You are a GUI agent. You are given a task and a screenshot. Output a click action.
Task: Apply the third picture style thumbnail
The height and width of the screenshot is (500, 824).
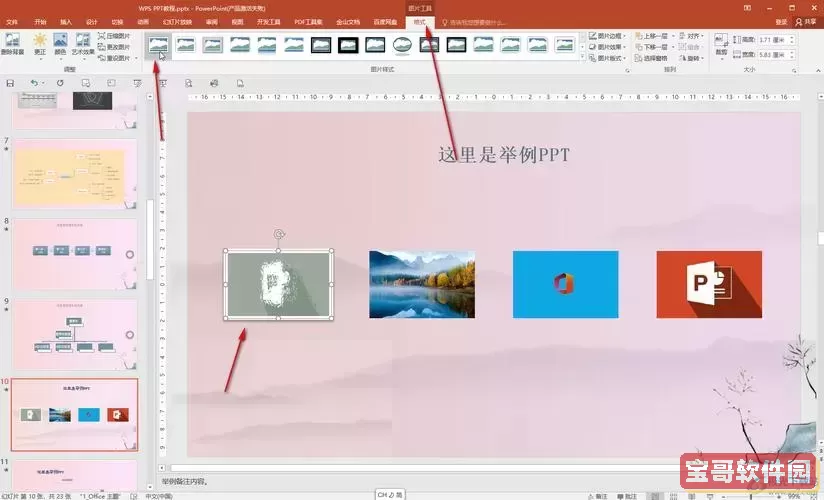[x=213, y=45]
